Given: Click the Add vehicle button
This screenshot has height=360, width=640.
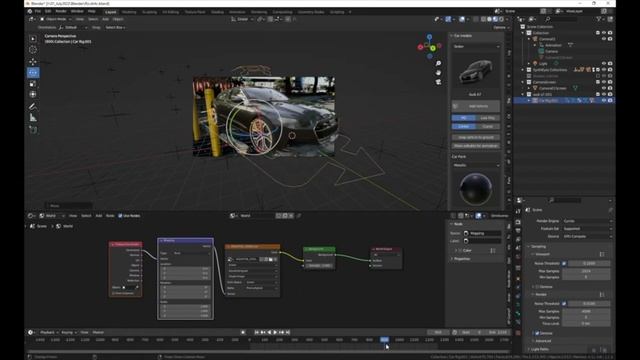Looking at the screenshot, I should point(476,106).
